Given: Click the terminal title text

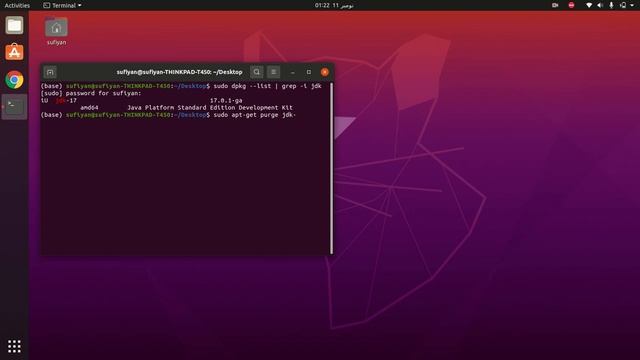Looking at the screenshot, I should click(179, 72).
